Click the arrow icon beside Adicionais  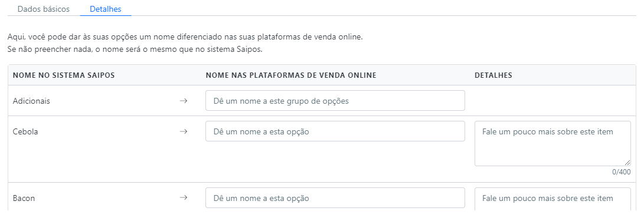point(184,101)
